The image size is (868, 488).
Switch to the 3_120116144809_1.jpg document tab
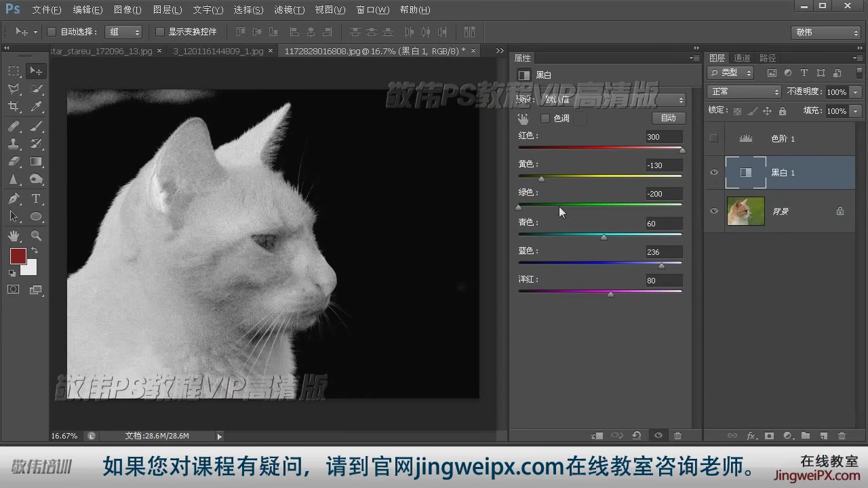(x=218, y=51)
